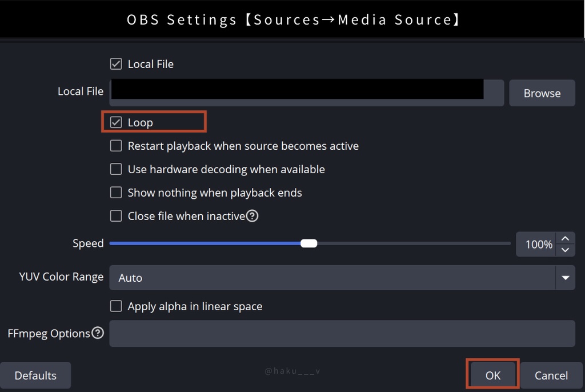Click help icon beside Close file when inactive

[252, 216]
